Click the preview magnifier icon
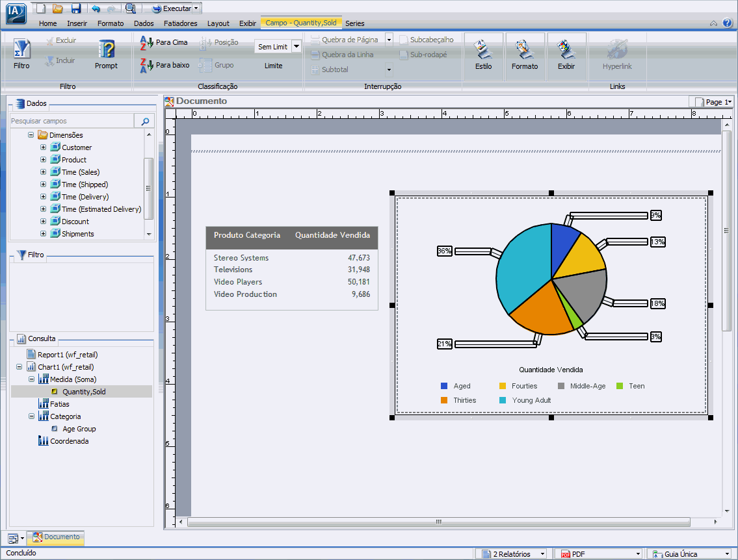Screen dimensions: 738x560 tap(131, 8)
